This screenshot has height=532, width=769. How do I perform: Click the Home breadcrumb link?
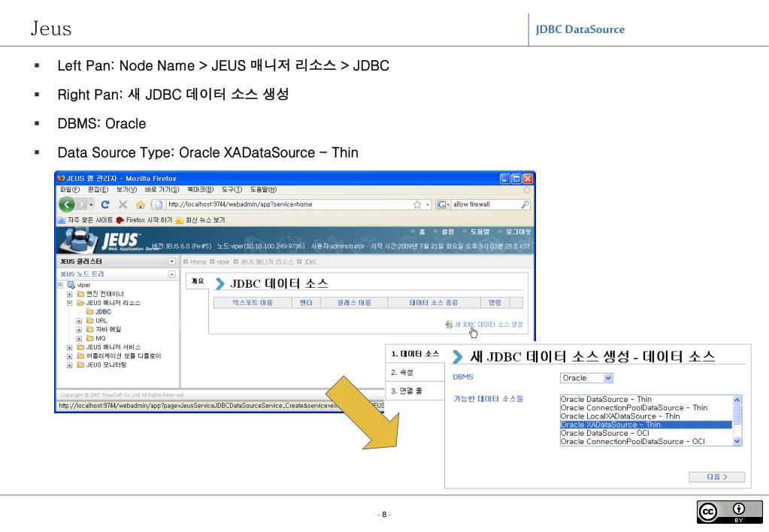pos(198,261)
